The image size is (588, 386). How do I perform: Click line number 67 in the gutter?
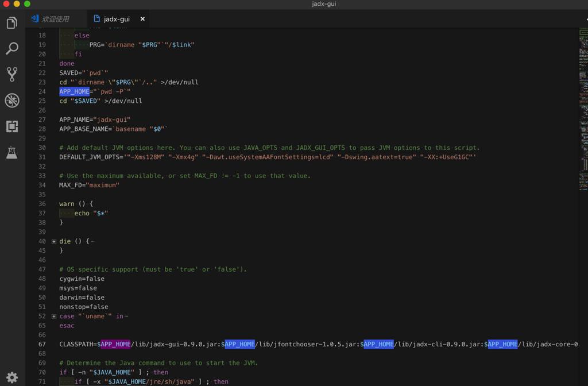pyautogui.click(x=41, y=344)
